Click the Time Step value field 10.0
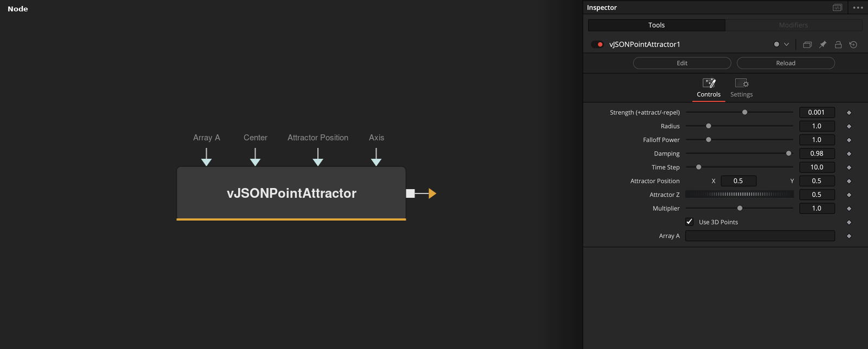 (x=817, y=167)
